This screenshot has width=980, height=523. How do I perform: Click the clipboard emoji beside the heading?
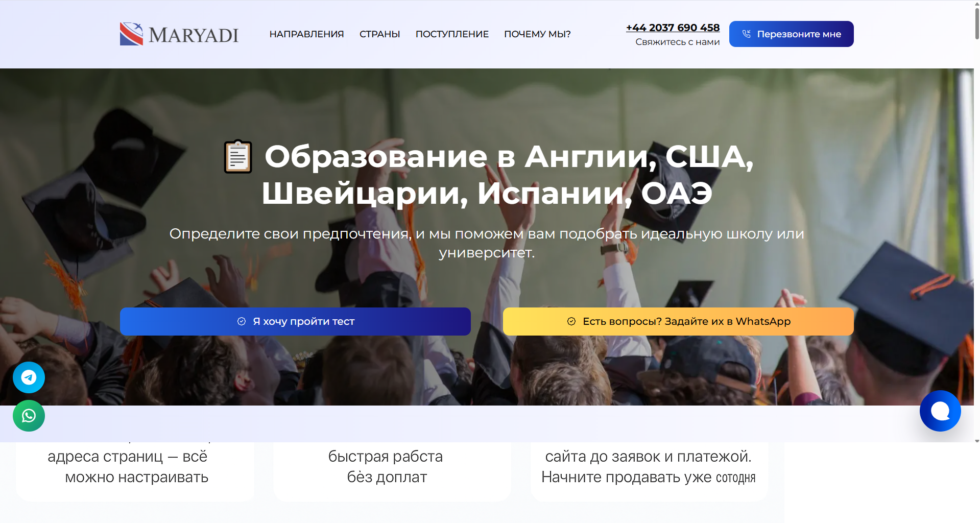pos(238,156)
